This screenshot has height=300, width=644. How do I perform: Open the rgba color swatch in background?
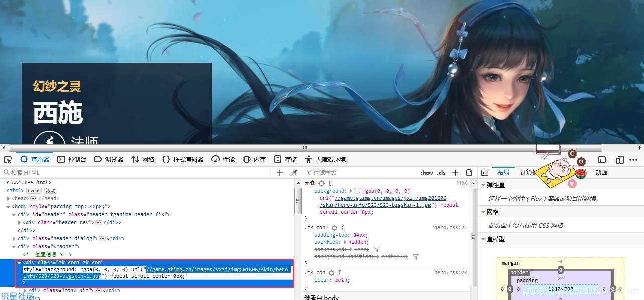pos(357,191)
